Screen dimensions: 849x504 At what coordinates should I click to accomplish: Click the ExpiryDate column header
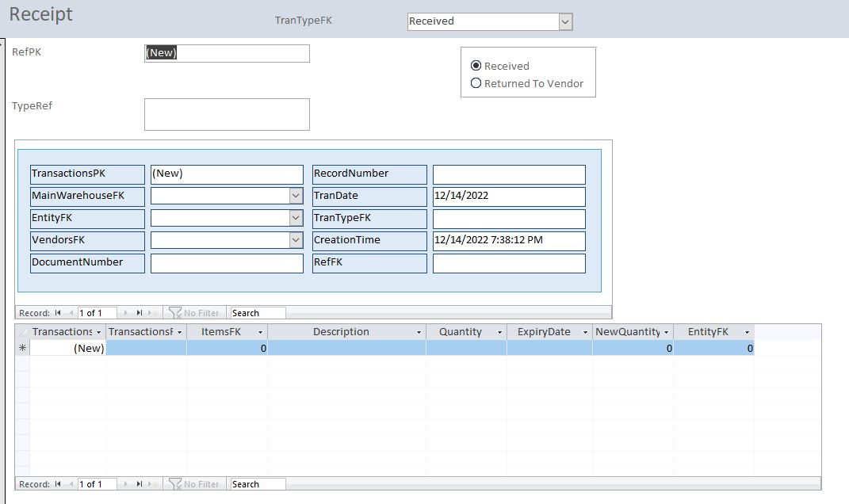[543, 332]
